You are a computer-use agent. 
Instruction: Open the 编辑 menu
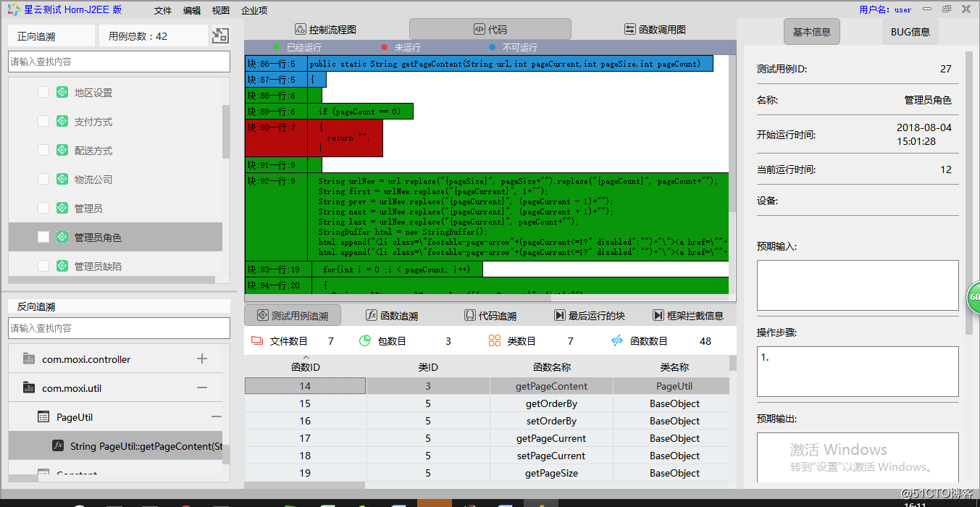(192, 10)
